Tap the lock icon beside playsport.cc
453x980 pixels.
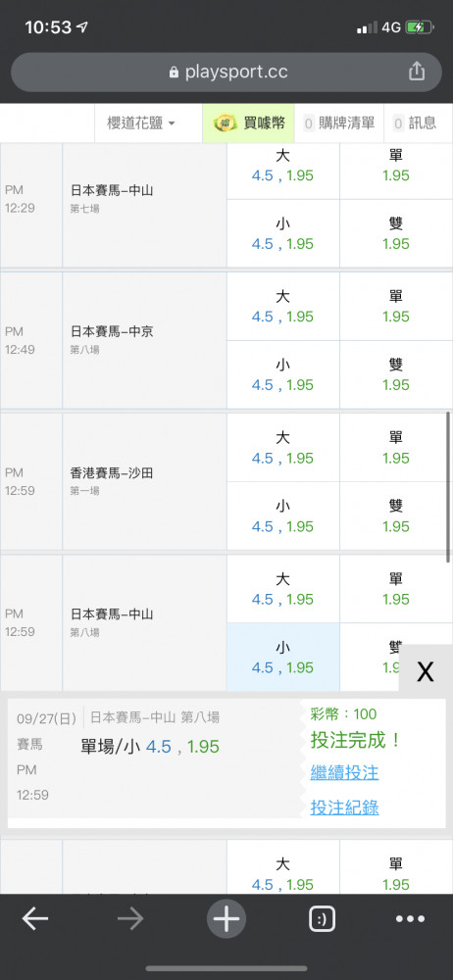[x=174, y=73]
